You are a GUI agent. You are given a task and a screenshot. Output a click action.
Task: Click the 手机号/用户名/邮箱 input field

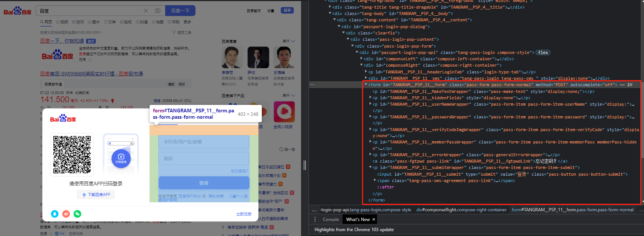click(204, 142)
